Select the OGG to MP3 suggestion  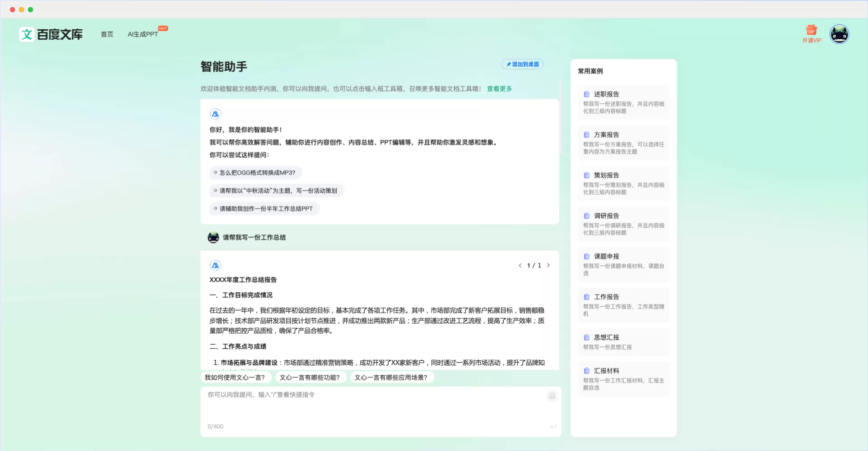pos(256,173)
